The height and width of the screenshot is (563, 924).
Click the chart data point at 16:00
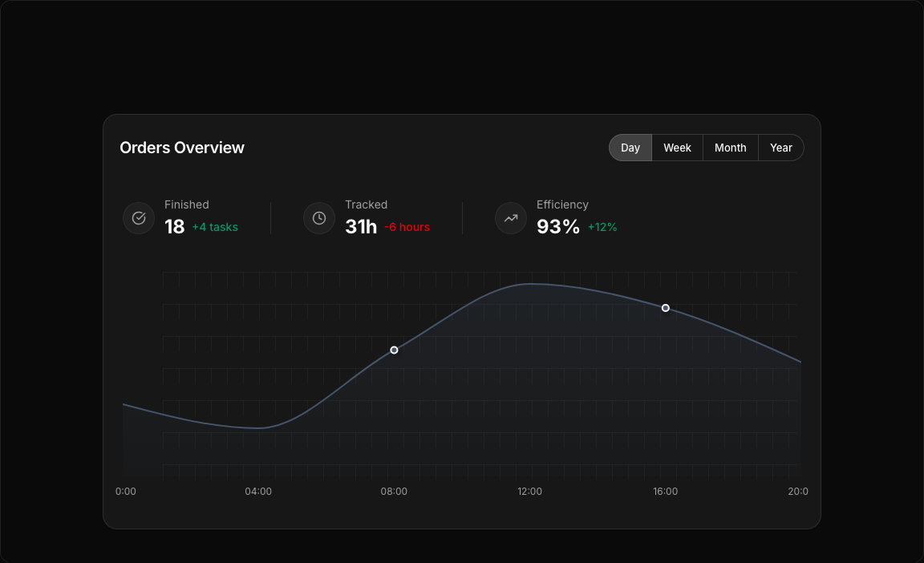[x=666, y=308]
